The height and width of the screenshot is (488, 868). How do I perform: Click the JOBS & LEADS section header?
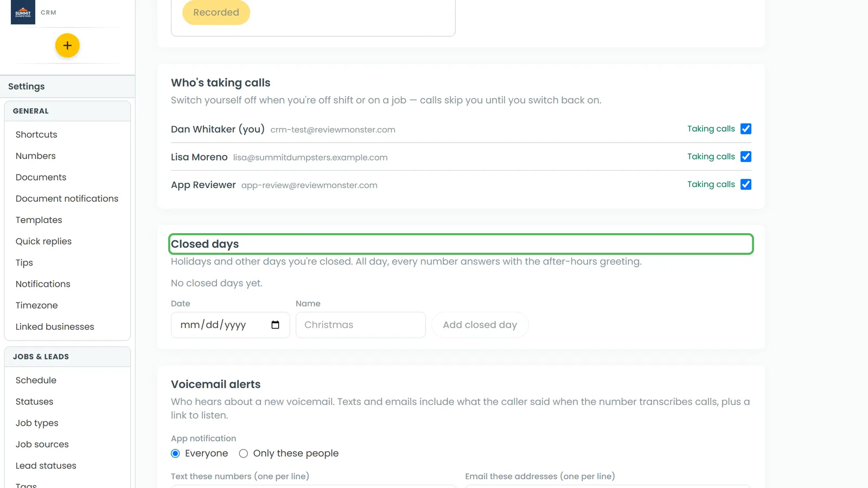pyautogui.click(x=67, y=357)
